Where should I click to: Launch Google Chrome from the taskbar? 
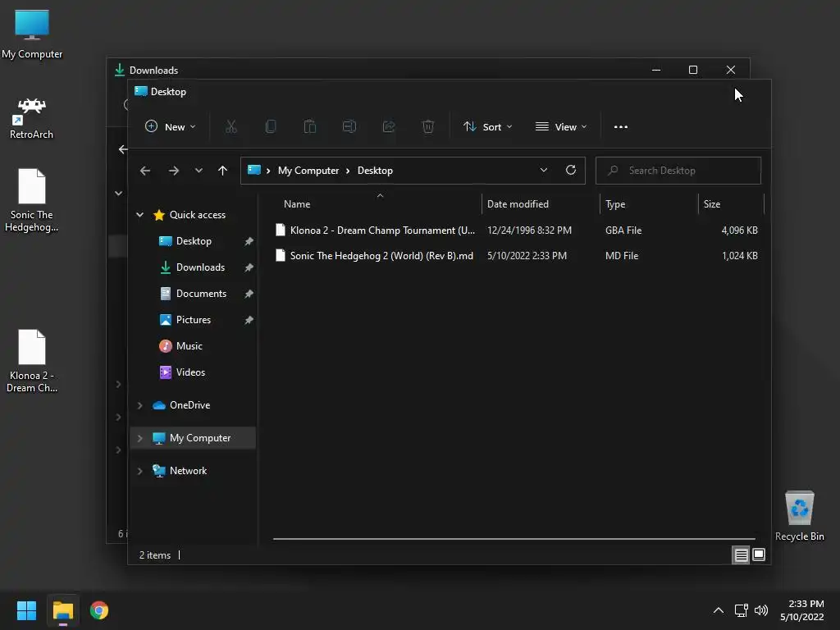99,610
